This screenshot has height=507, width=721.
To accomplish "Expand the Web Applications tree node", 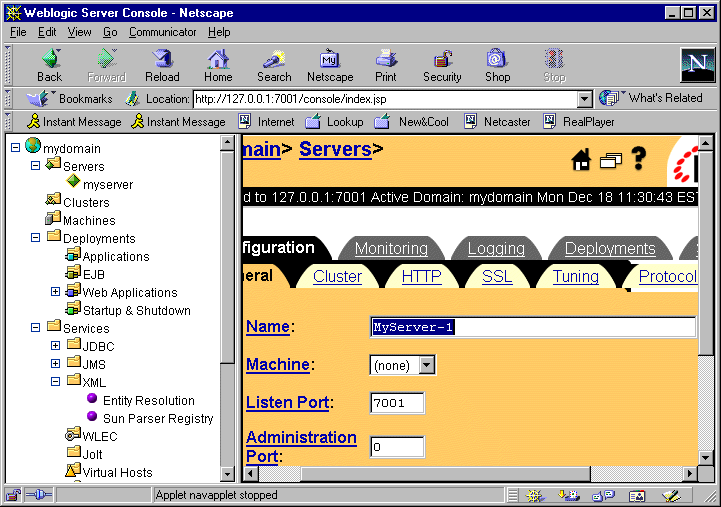I will tap(55, 291).
